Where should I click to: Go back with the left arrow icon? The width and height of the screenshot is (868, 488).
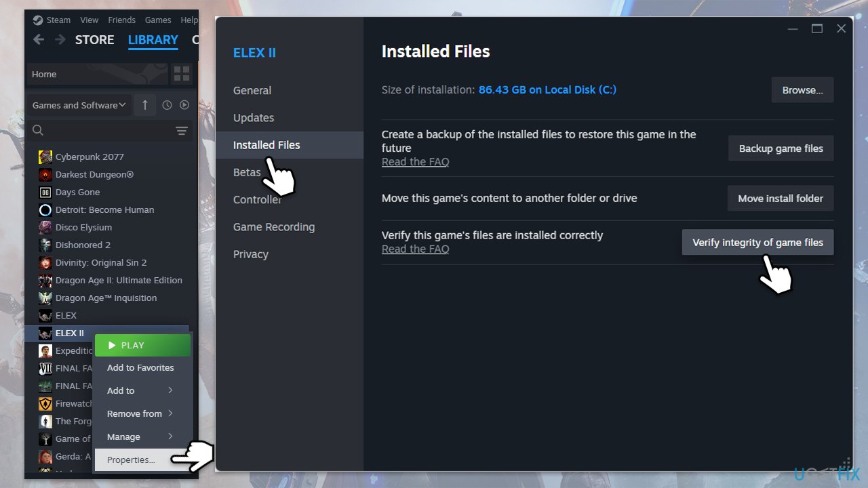pos(39,40)
